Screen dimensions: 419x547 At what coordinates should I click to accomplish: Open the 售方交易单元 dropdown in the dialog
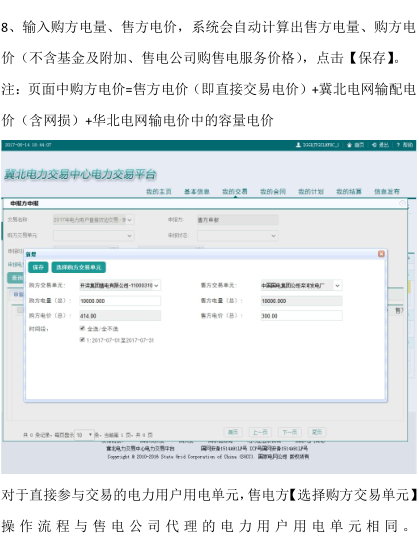[301, 285]
